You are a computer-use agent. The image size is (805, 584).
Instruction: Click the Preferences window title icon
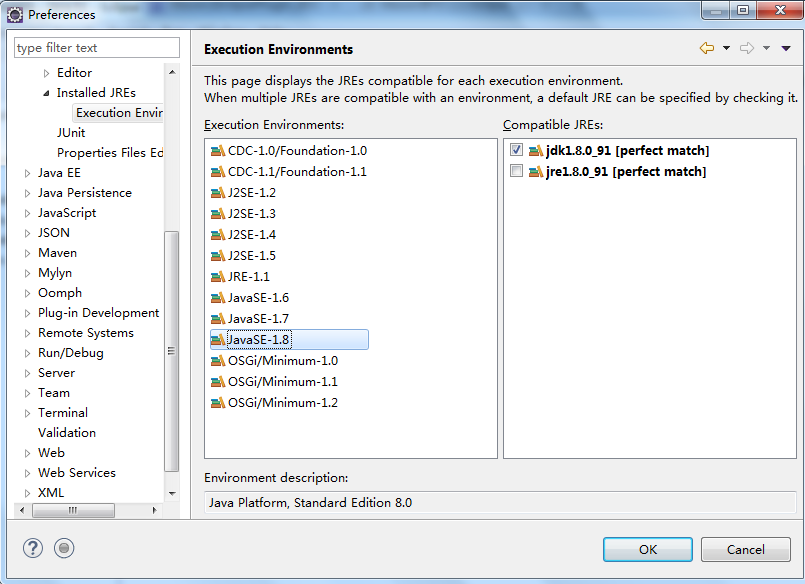coord(15,15)
